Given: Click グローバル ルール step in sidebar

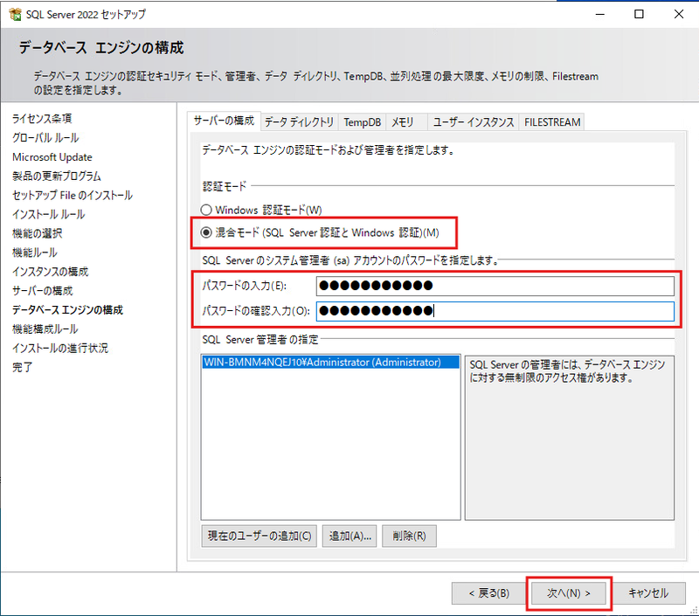Looking at the screenshot, I should (45, 138).
